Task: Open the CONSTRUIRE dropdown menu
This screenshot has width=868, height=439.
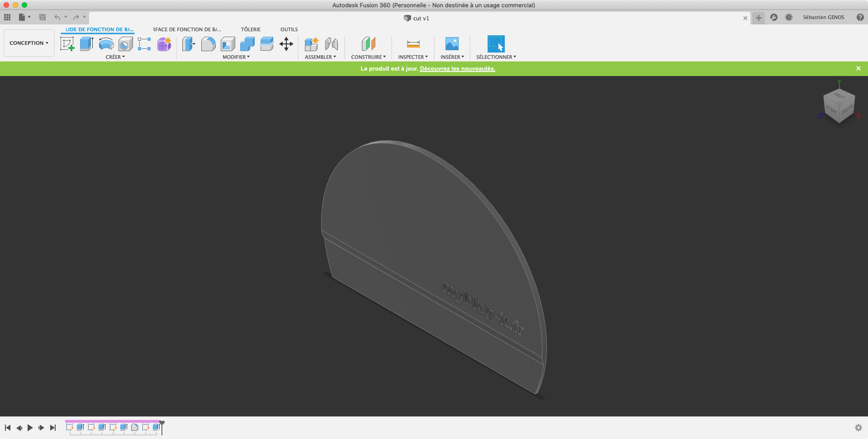Action: (x=368, y=57)
